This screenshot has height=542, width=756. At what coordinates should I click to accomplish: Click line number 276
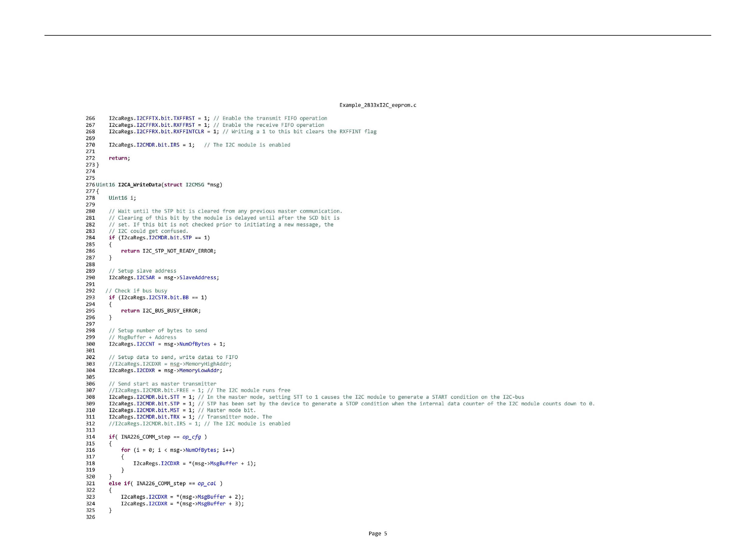[x=90, y=185]
